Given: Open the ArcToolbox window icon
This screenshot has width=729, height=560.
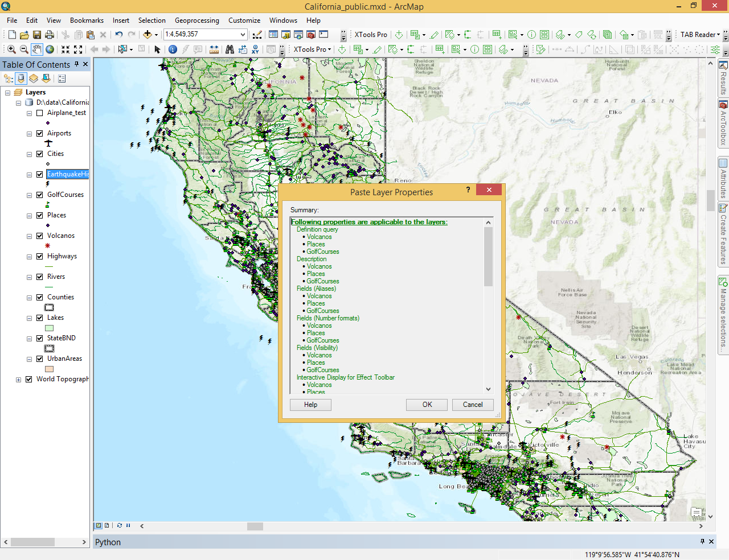Looking at the screenshot, I should 311,35.
